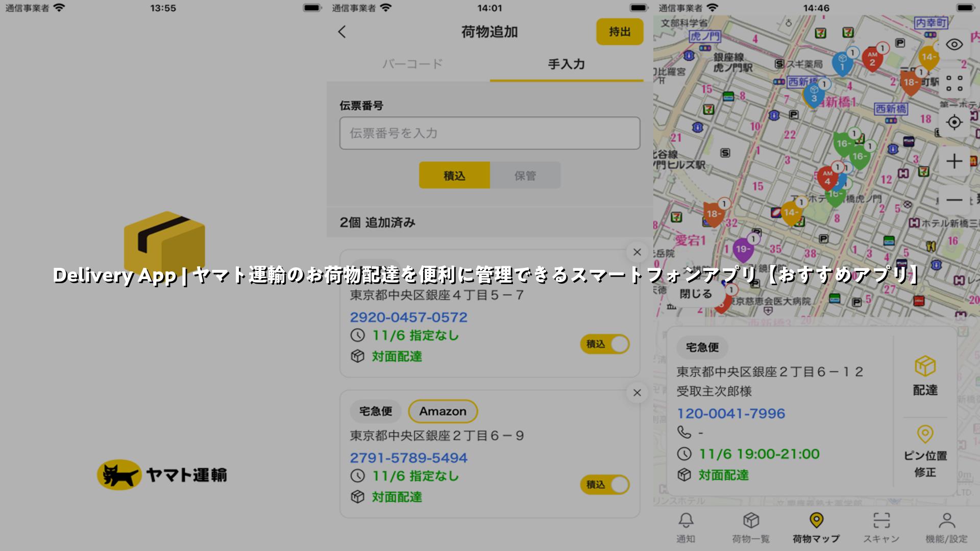Tap address '東京都中央区銀座4丁目5-7'

(x=437, y=295)
